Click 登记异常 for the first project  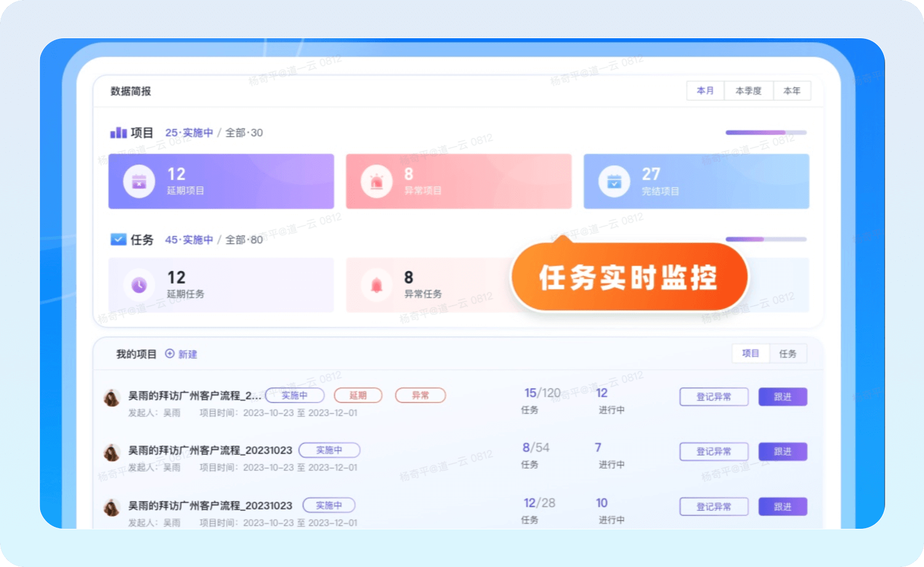pos(713,397)
